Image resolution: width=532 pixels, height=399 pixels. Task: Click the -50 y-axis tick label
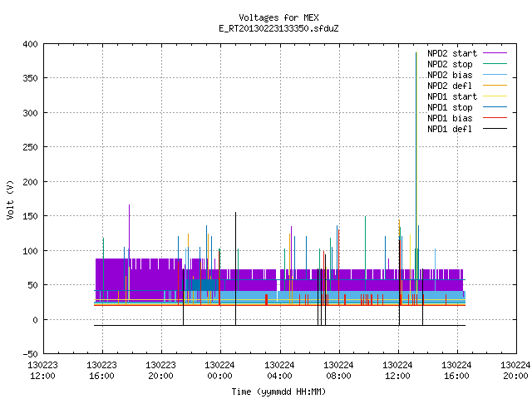tap(30, 354)
